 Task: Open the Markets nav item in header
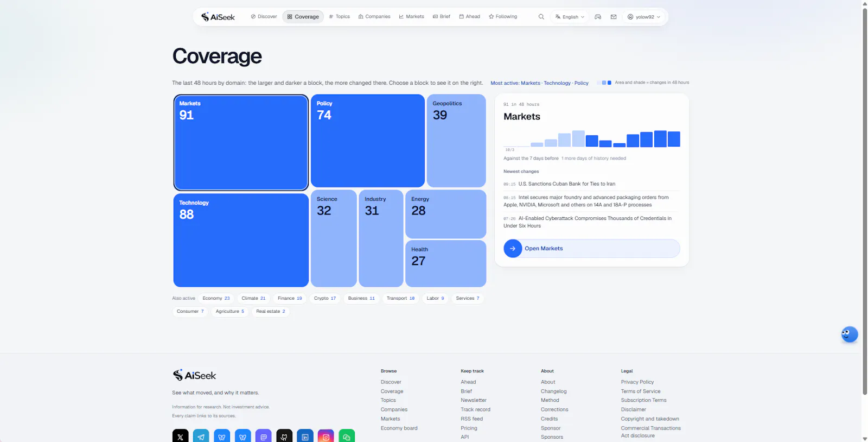[x=411, y=17]
